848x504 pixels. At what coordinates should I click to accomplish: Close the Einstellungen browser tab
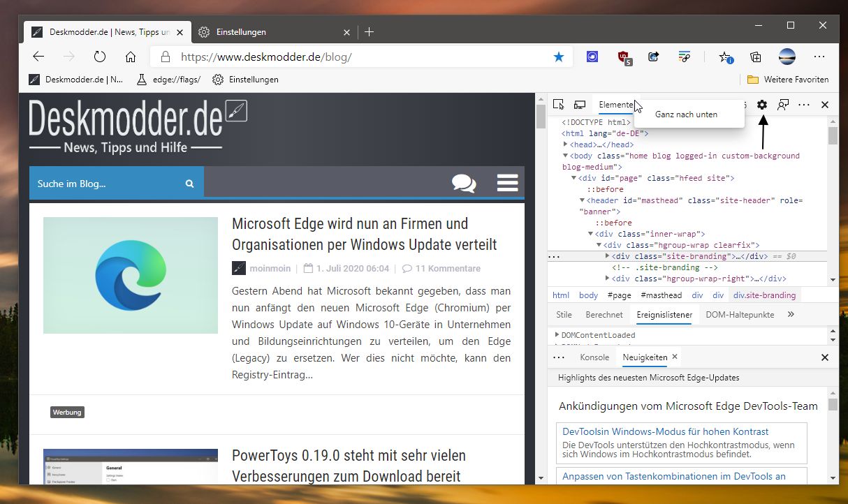coord(347,32)
